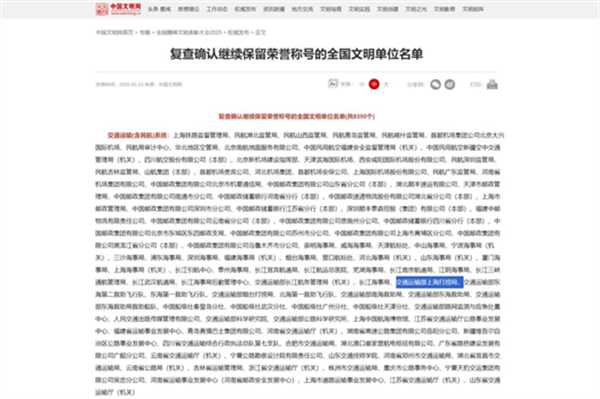Open the 文明创建 nav menu
This screenshot has height=399, width=600.
tap(388, 9)
